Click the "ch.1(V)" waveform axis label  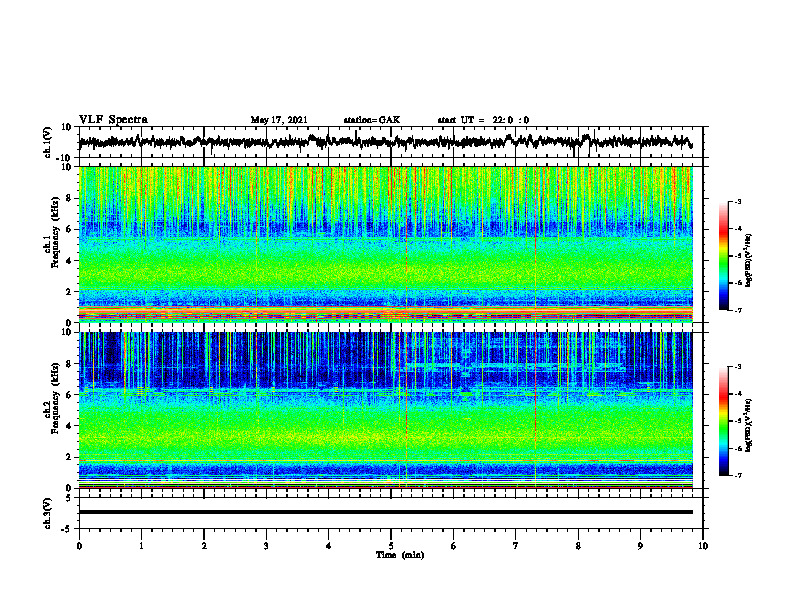click(48, 142)
